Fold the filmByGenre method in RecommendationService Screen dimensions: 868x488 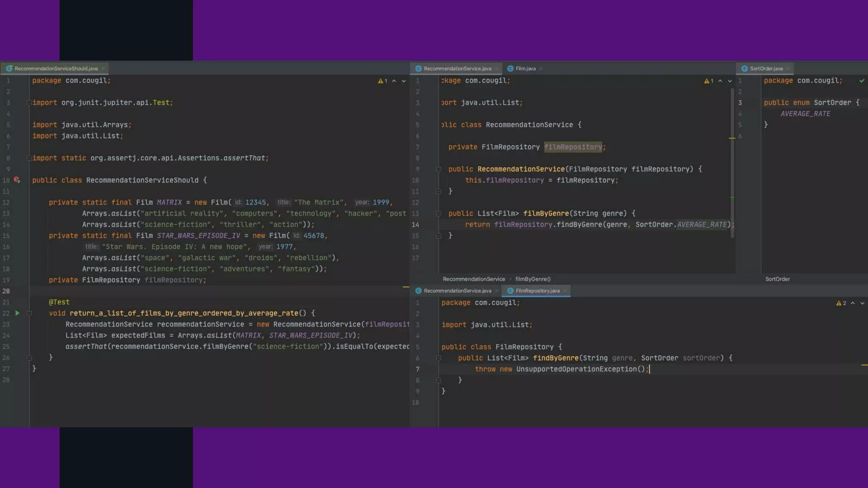439,213
